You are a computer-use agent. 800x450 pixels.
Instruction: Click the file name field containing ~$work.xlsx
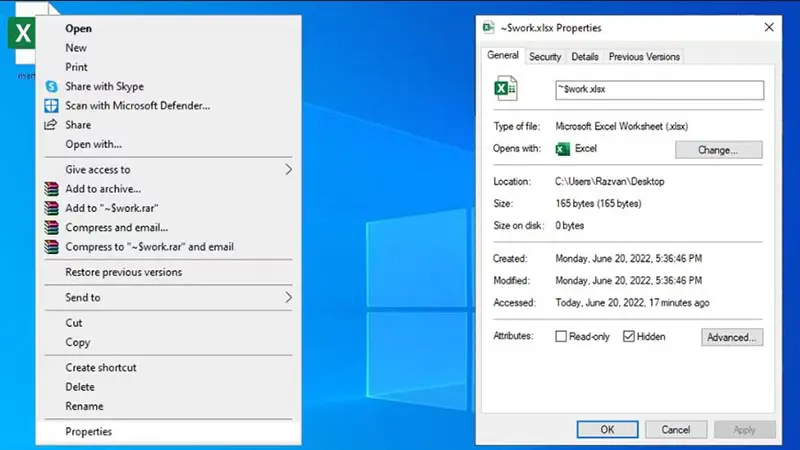pyautogui.click(x=659, y=90)
